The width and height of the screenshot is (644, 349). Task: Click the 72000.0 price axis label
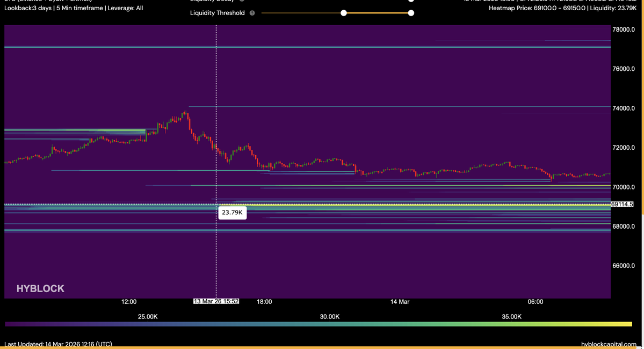click(x=624, y=148)
